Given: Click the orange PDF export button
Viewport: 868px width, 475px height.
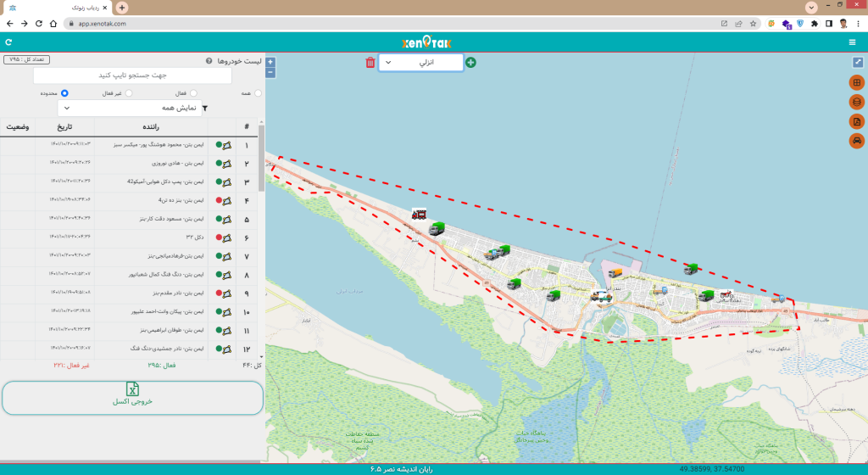Looking at the screenshot, I should click(856, 121).
